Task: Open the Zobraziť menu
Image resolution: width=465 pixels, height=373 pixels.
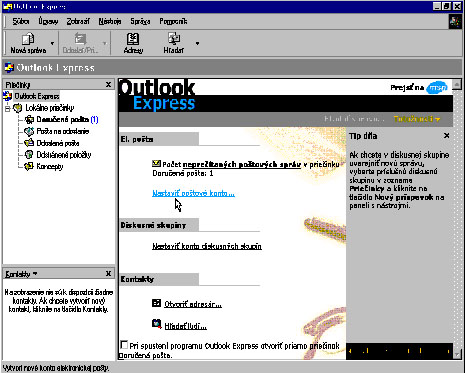Action: [x=78, y=21]
